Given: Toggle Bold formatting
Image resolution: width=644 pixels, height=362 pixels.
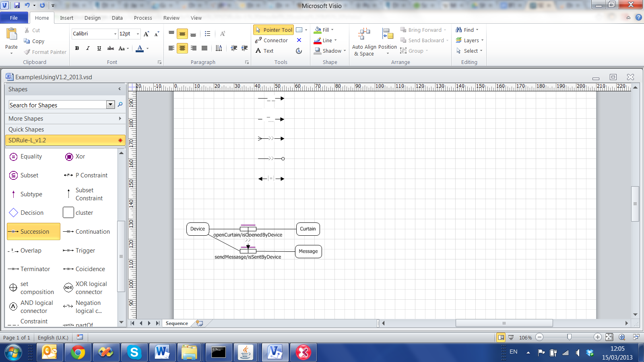Looking at the screenshot, I should point(77,48).
